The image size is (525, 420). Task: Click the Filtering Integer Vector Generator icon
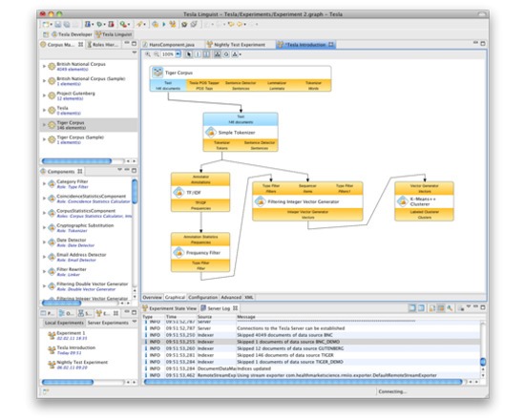(x=260, y=201)
